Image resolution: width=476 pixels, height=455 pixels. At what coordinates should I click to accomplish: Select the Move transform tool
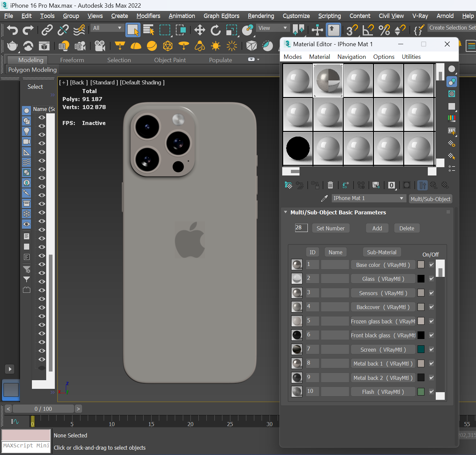coord(199,30)
